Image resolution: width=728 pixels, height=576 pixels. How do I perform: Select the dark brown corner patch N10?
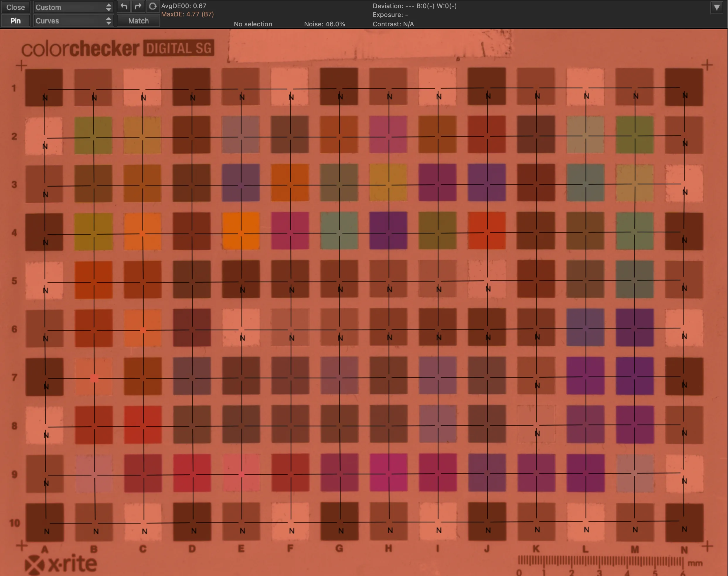(x=684, y=522)
